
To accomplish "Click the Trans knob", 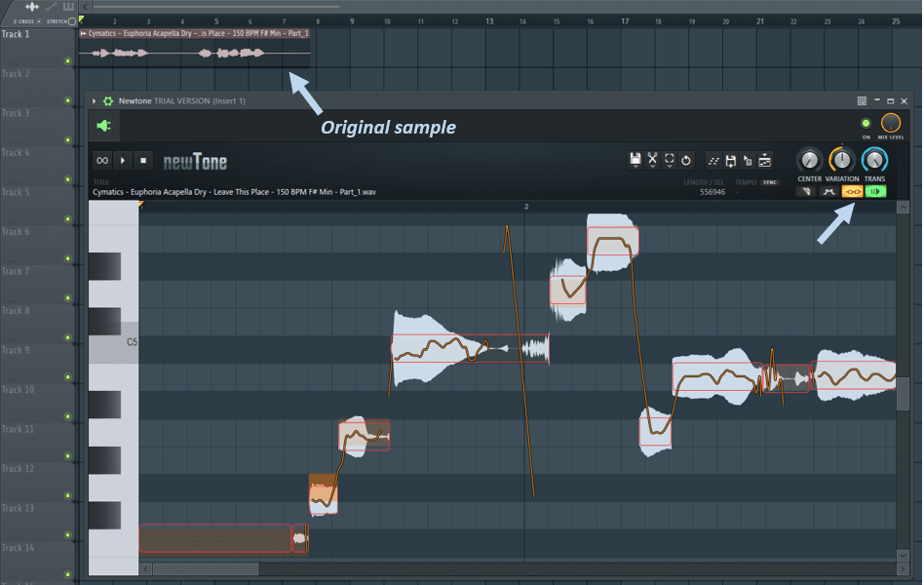I will 874,160.
